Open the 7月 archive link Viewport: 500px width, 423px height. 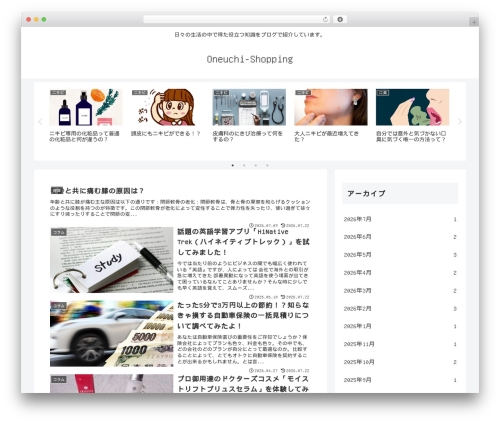point(400,219)
